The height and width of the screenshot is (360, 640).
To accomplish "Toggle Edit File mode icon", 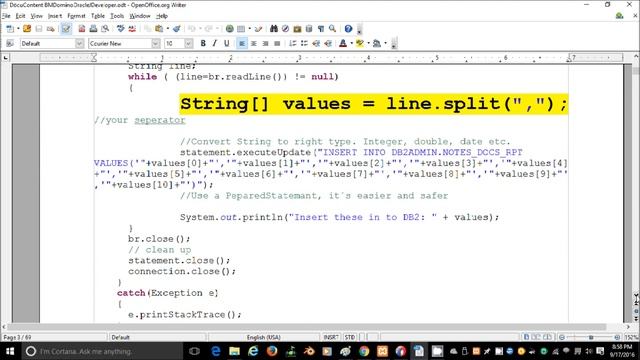I will (x=66, y=29).
